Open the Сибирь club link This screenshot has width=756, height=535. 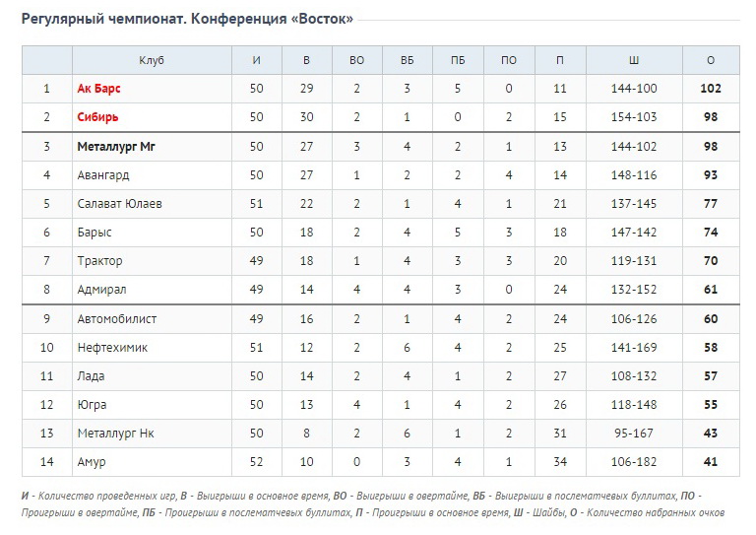pyautogui.click(x=97, y=116)
